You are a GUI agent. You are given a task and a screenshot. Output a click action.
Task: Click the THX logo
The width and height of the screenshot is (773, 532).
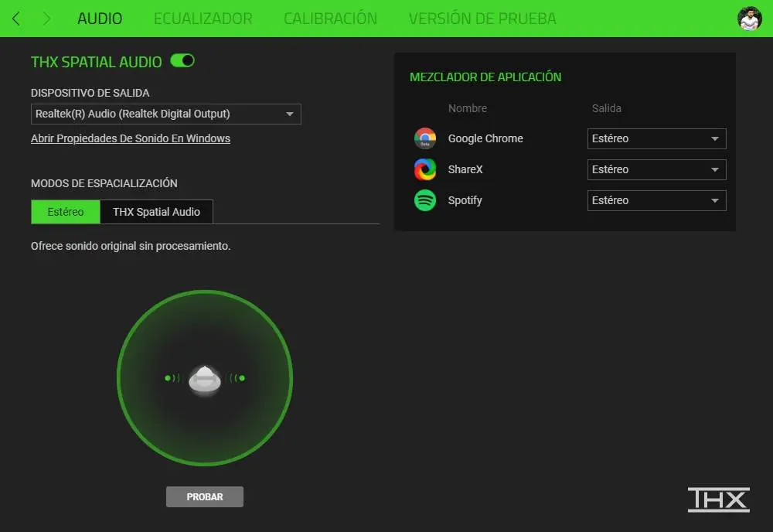tap(718, 500)
